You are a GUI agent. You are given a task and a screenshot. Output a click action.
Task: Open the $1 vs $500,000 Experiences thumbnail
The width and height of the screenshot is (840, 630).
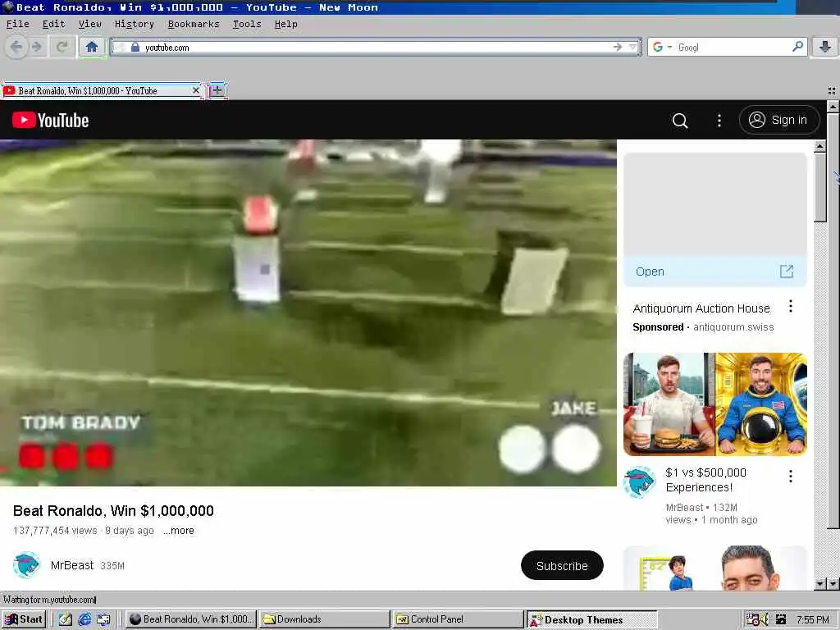[x=715, y=404]
